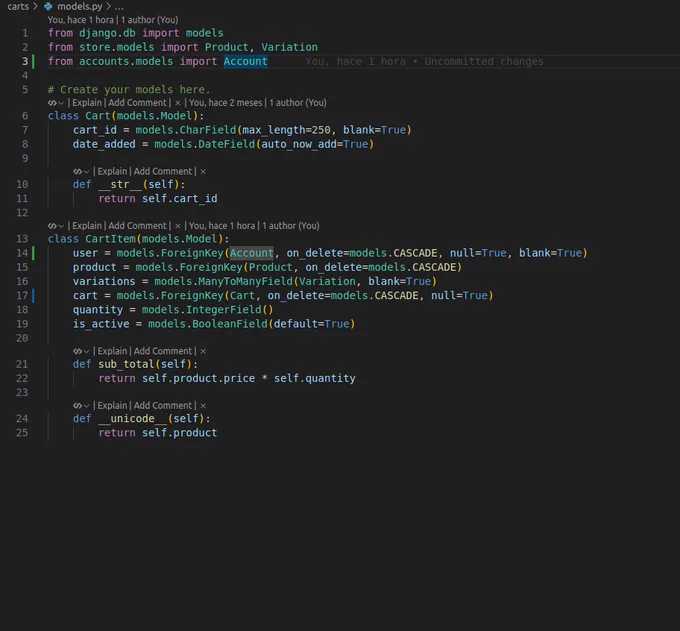Click Explain above def sub_total
680x631 pixels.
(112, 351)
